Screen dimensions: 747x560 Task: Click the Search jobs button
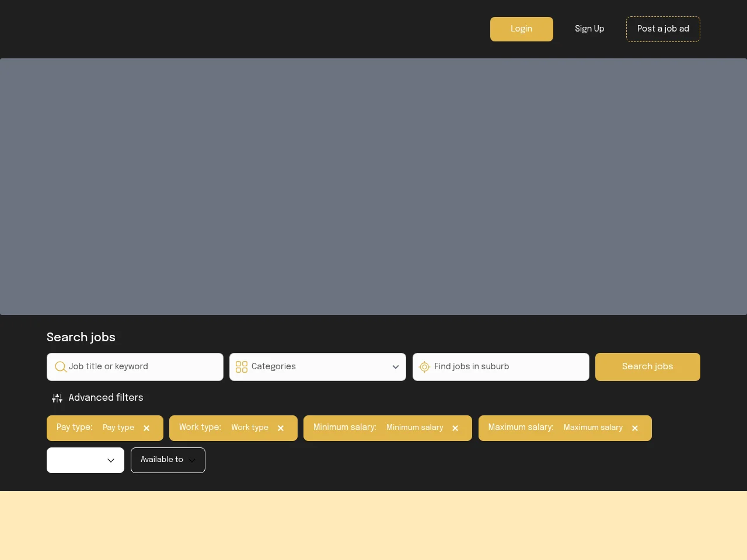point(648,367)
